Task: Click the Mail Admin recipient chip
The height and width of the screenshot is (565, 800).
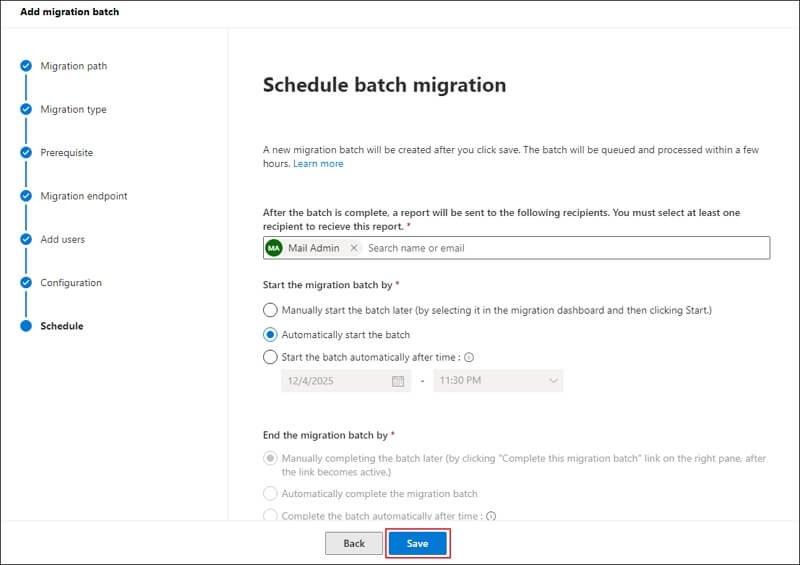Action: tap(313, 248)
